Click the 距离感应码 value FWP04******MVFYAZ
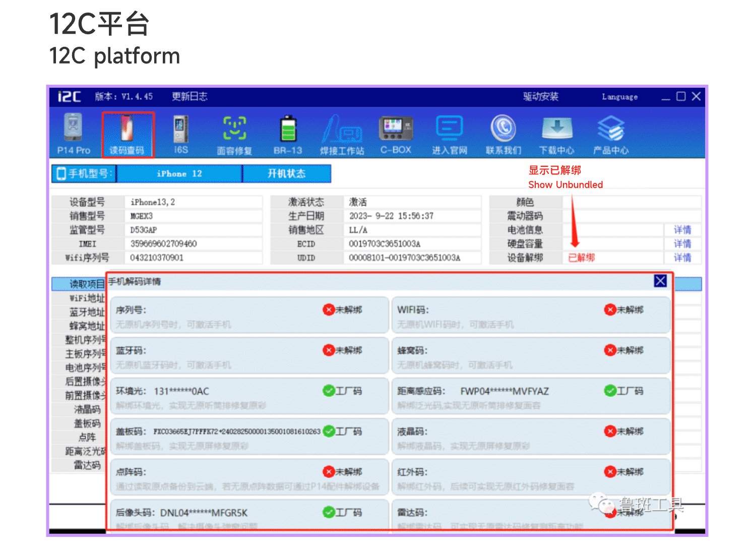 point(505,391)
